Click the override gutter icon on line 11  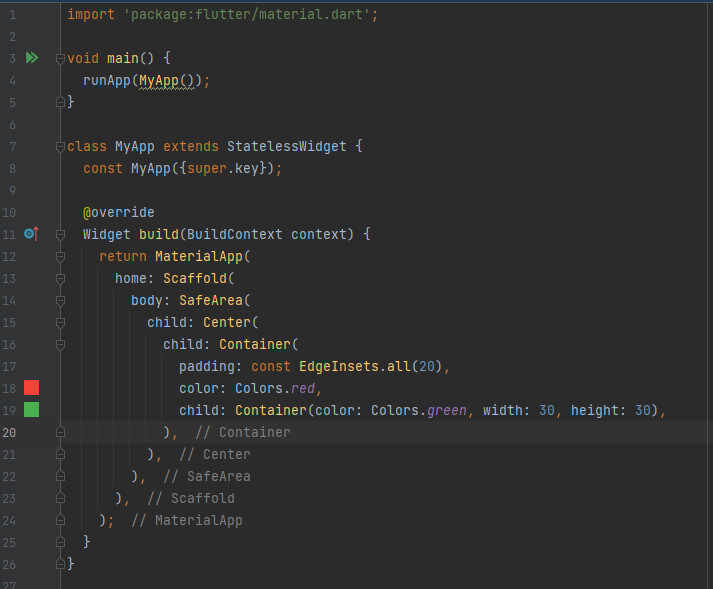pos(31,234)
